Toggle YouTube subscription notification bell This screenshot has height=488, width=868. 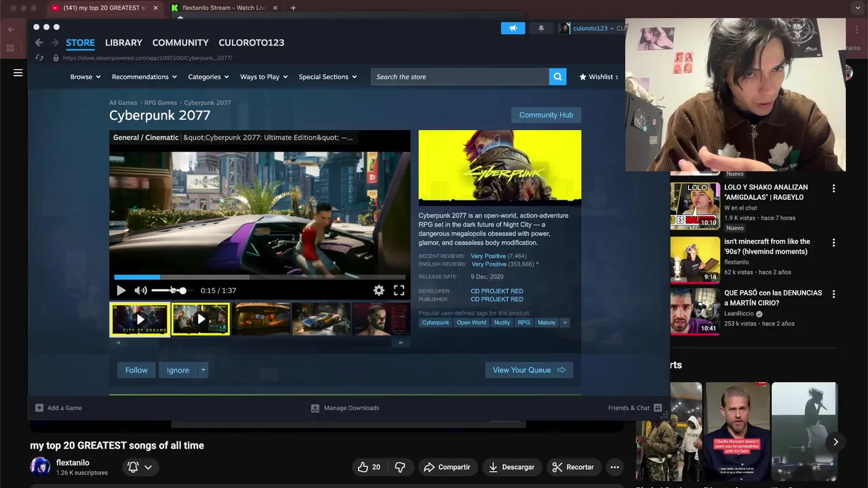coord(140,467)
